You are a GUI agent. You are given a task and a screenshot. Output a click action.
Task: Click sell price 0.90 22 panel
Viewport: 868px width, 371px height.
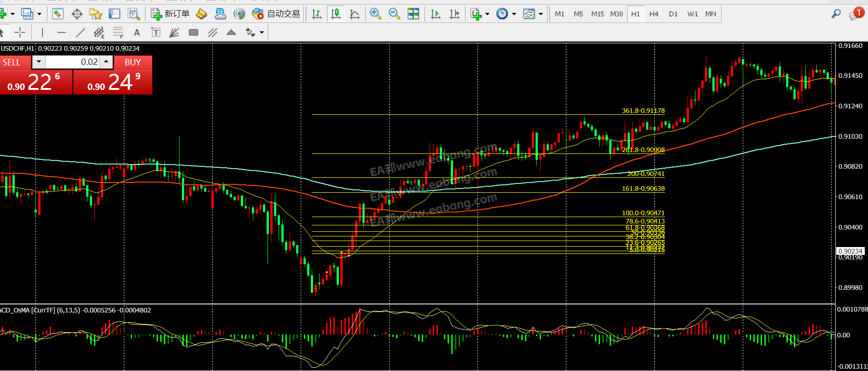click(36, 82)
